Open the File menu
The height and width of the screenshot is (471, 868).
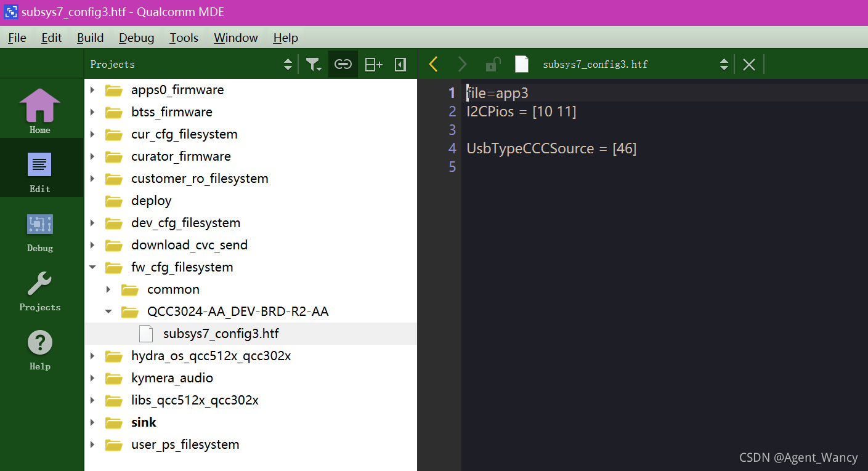click(17, 38)
